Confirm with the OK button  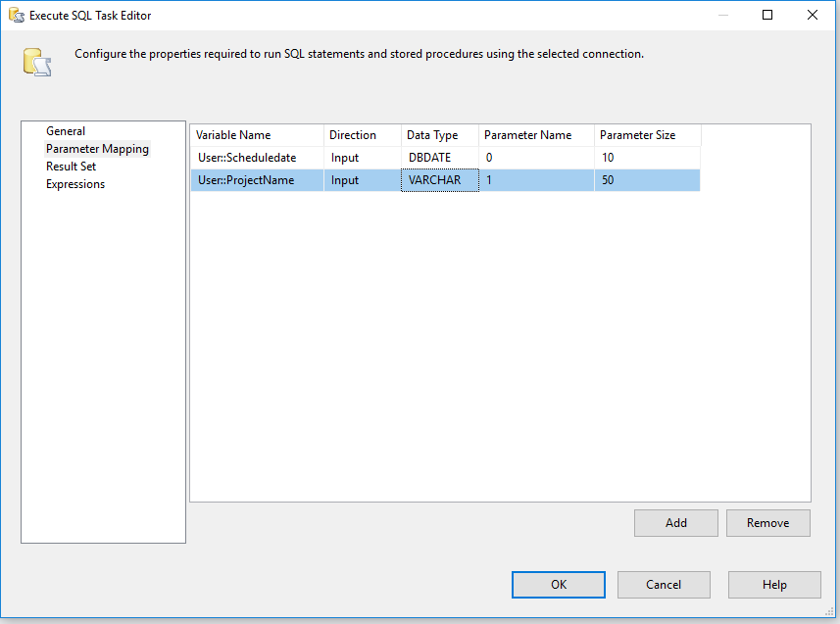[x=559, y=585]
